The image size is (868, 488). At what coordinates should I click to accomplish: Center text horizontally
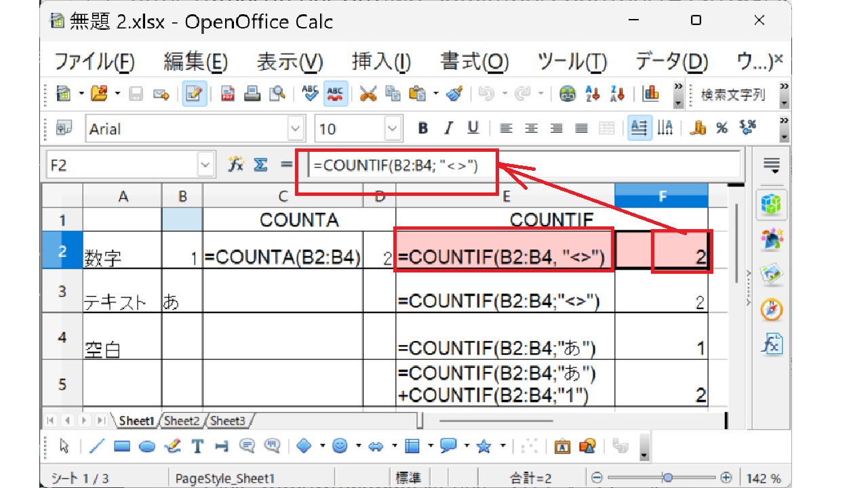(x=532, y=128)
